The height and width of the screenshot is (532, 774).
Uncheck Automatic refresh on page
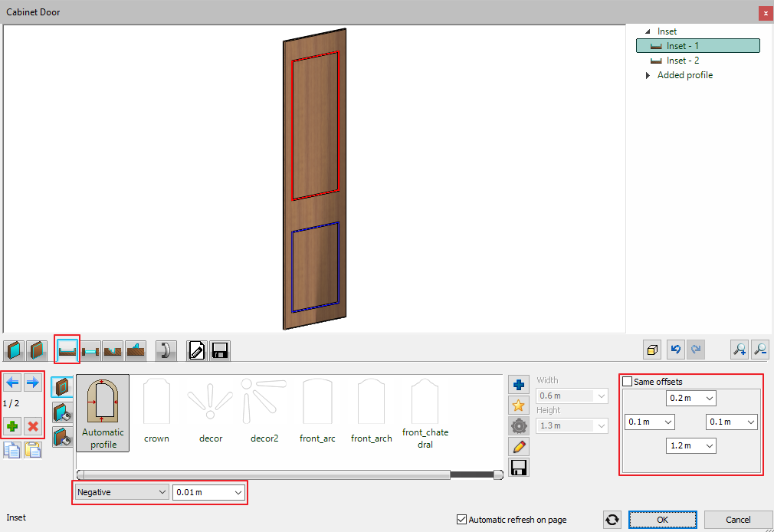pos(461,519)
